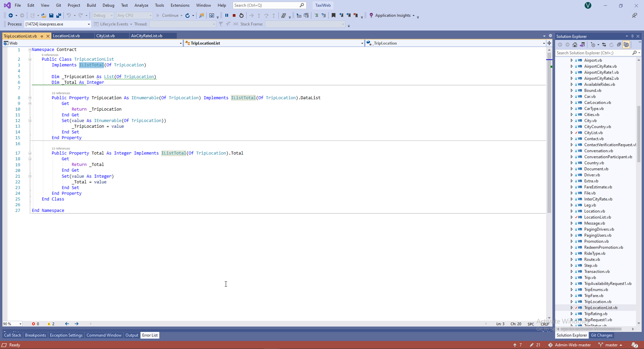Open notifications icon in status bar
The height and width of the screenshot is (349, 644).
coord(634,345)
